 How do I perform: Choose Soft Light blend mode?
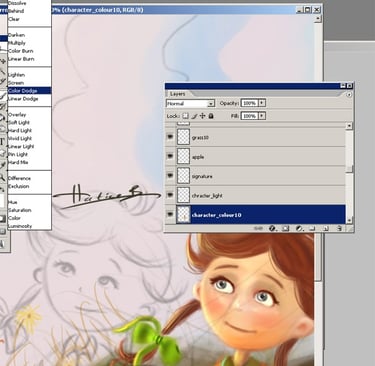point(29,123)
